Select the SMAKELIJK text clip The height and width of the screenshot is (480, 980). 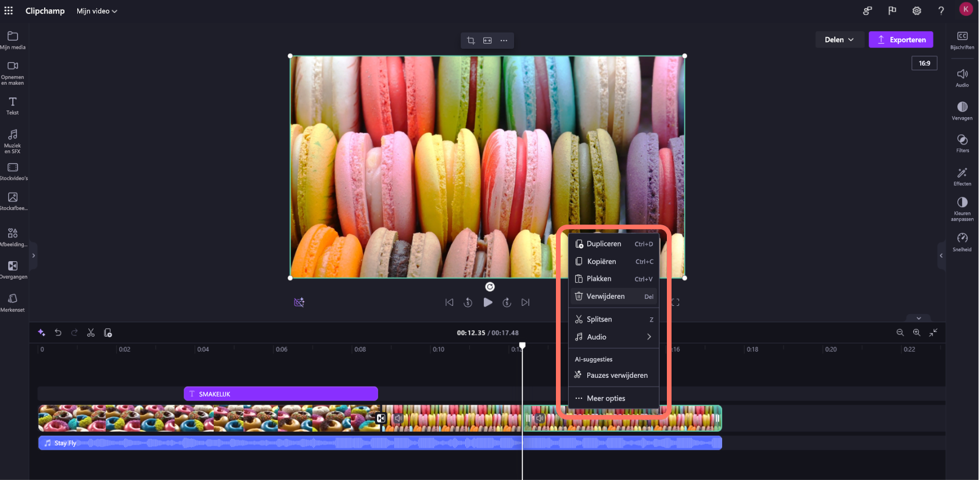(x=281, y=394)
